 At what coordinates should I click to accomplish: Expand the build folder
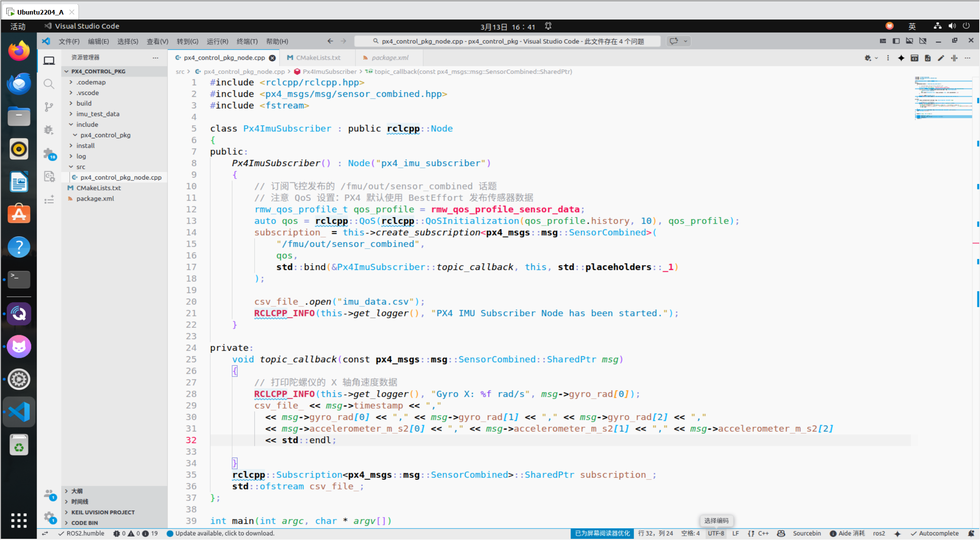pos(84,103)
